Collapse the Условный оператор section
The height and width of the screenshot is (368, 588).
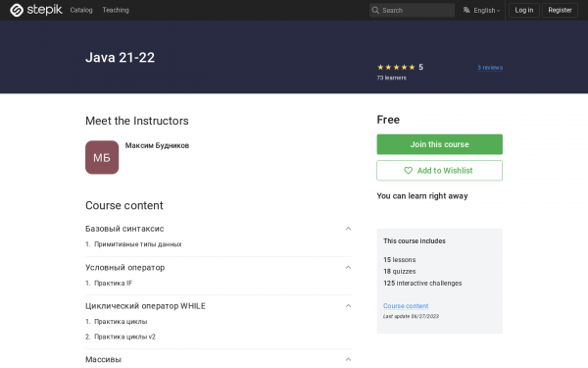click(x=348, y=268)
